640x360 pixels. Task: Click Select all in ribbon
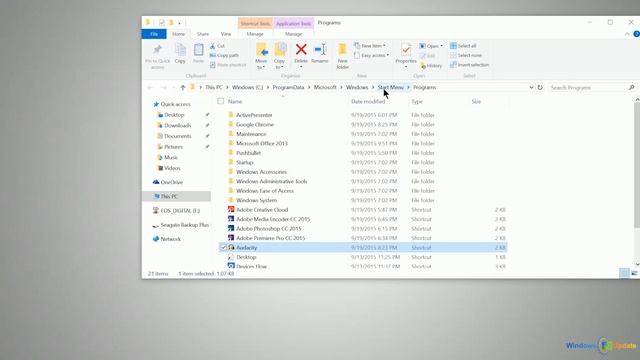coord(463,46)
